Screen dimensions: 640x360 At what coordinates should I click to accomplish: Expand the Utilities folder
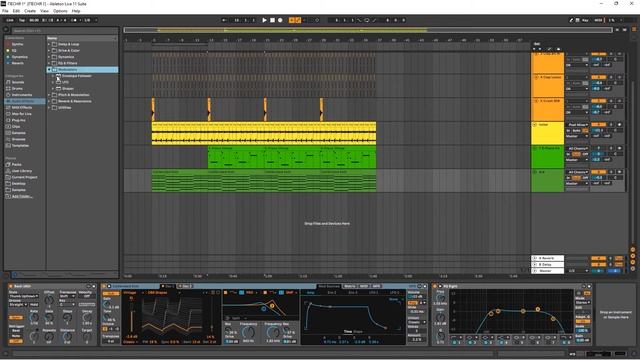tap(49, 108)
